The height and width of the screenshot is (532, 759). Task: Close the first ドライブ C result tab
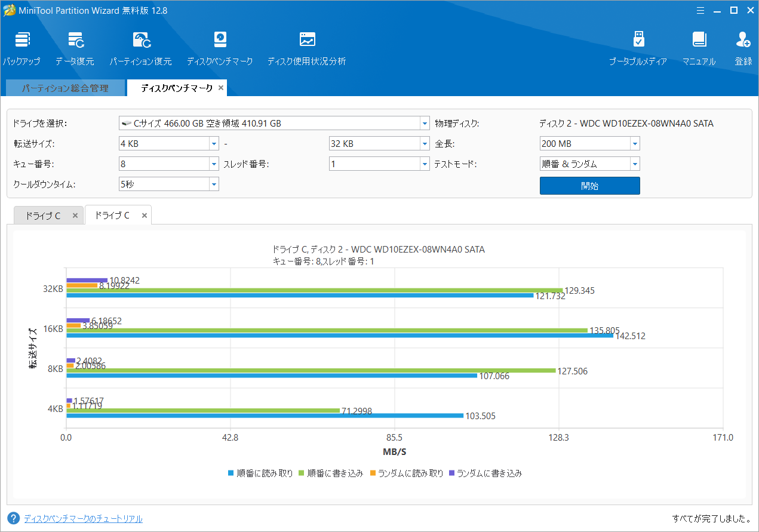[75, 216]
